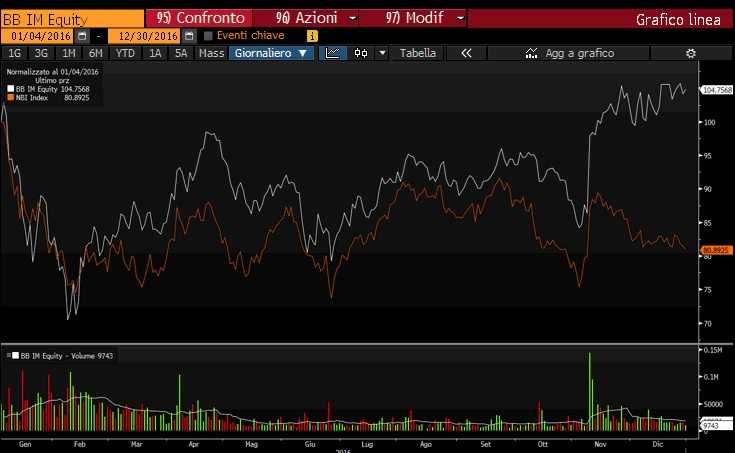Image resolution: width=735 pixels, height=453 pixels.
Task: Click NBI Index orange legend swatch
Action: (11, 98)
